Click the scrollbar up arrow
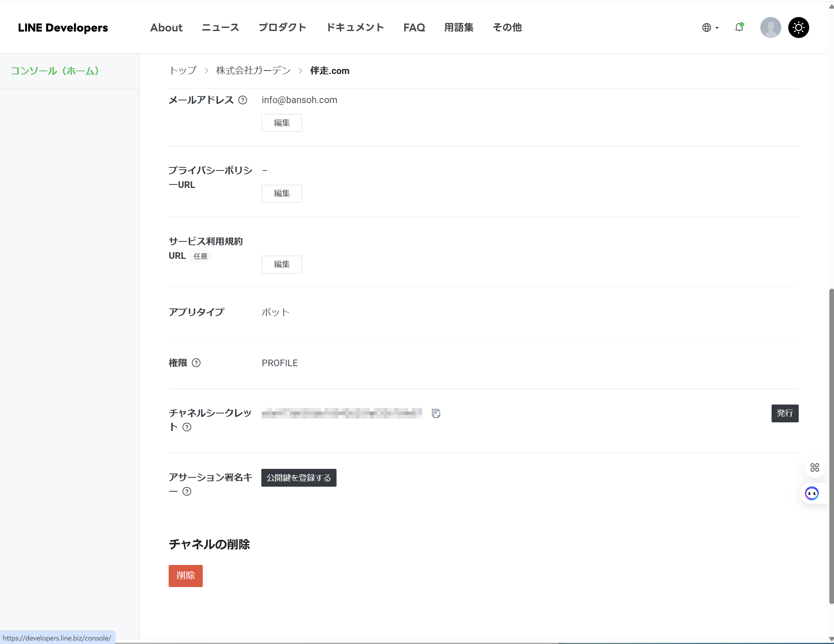 click(831, 6)
